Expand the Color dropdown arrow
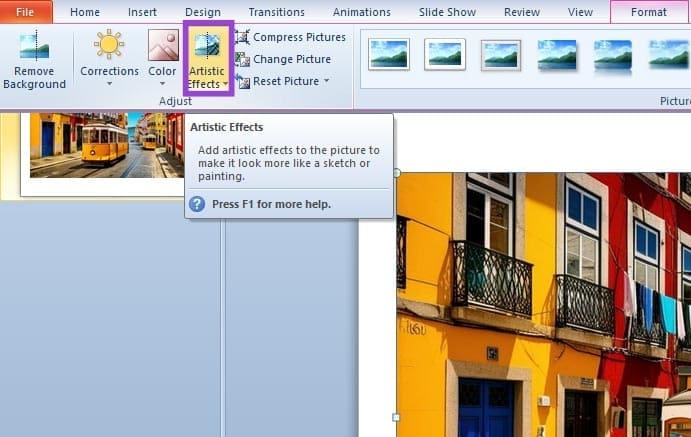This screenshot has height=437, width=691. click(x=162, y=84)
